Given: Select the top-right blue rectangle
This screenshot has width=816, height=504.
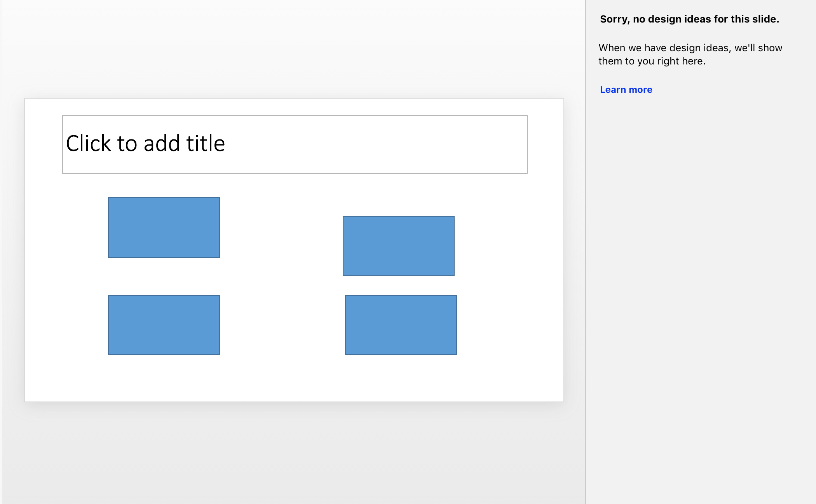Looking at the screenshot, I should (x=399, y=246).
